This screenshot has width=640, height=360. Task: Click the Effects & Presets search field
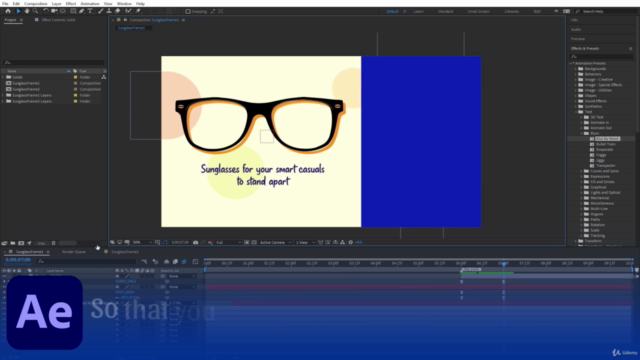coord(602,57)
